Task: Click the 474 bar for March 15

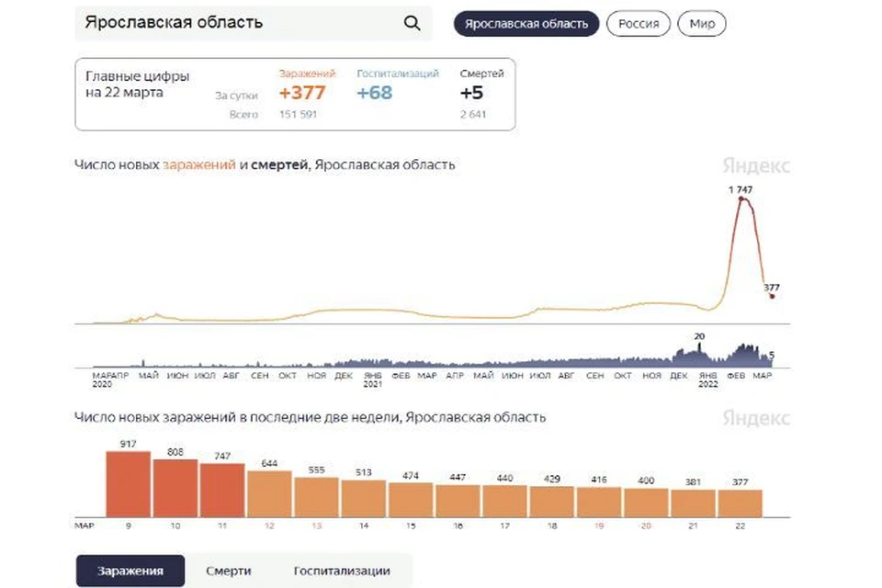Action: tap(411, 500)
